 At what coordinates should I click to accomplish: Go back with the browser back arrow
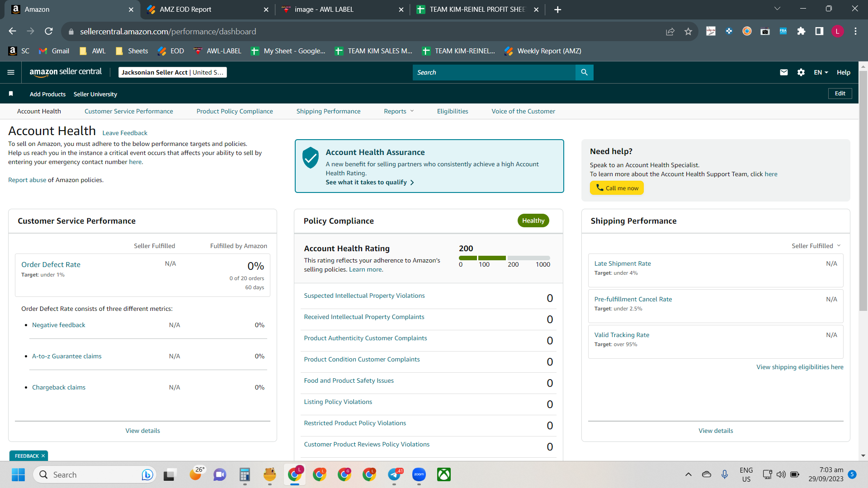click(x=12, y=31)
